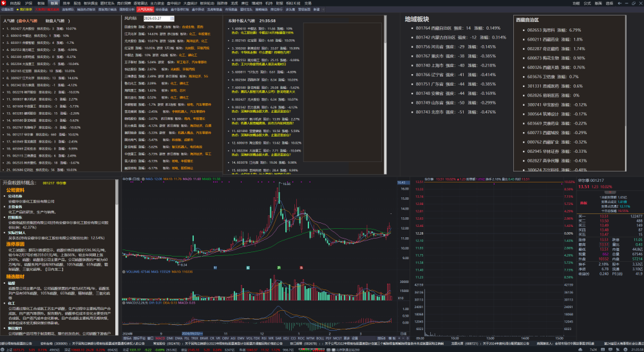Click the starred 竞价排序 tab
This screenshot has height=352, width=644.
(24, 10)
